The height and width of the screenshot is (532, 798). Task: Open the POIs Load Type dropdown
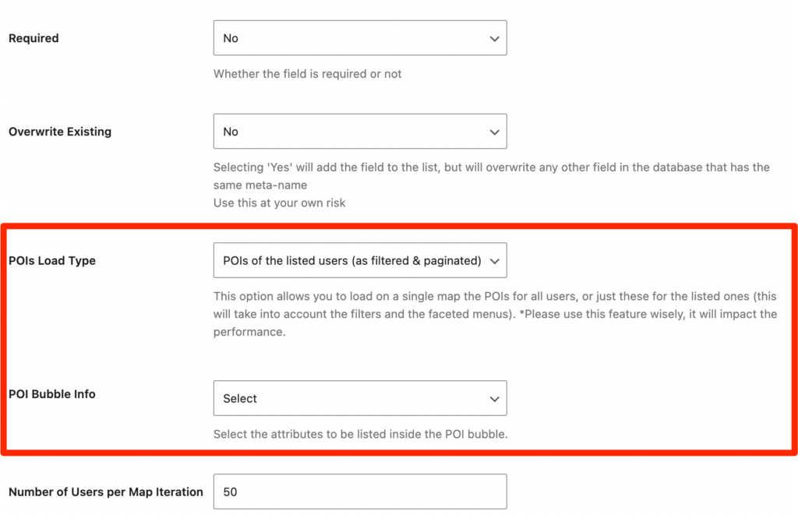click(360, 260)
